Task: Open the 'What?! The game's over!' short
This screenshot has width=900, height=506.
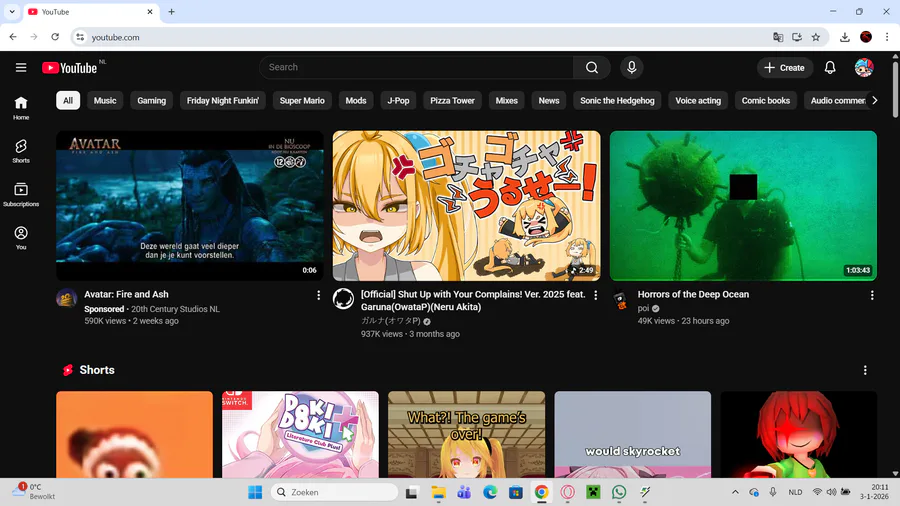Action: pos(467,434)
